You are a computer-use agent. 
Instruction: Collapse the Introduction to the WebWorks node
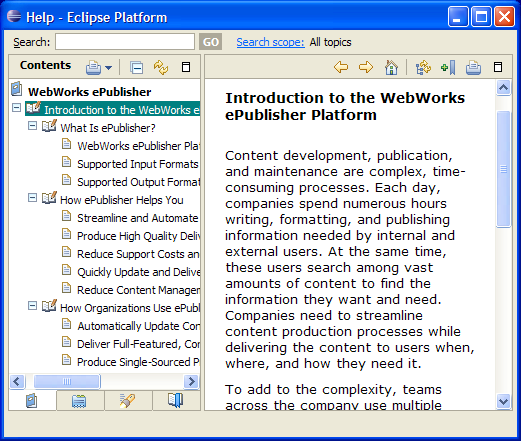click(x=16, y=108)
